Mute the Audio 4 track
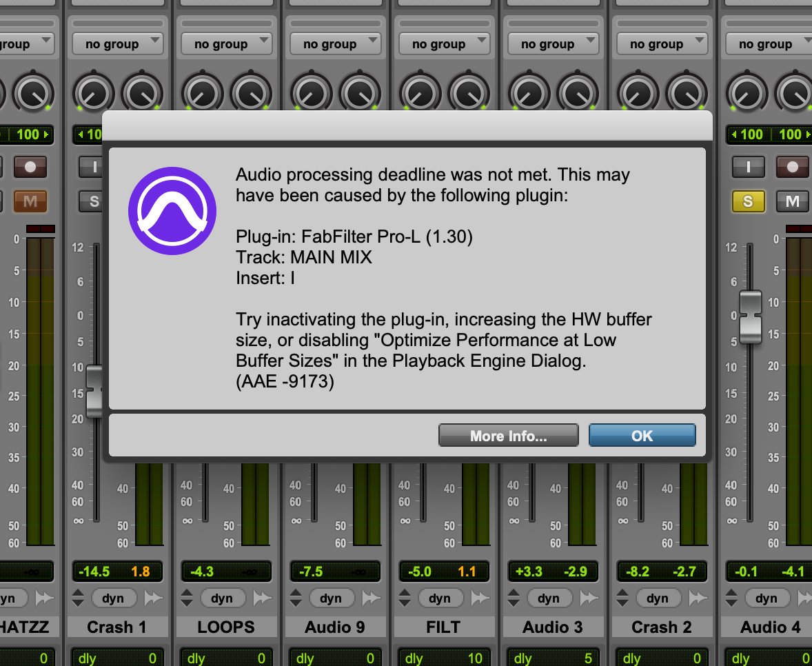The width and height of the screenshot is (812, 666). point(793,201)
